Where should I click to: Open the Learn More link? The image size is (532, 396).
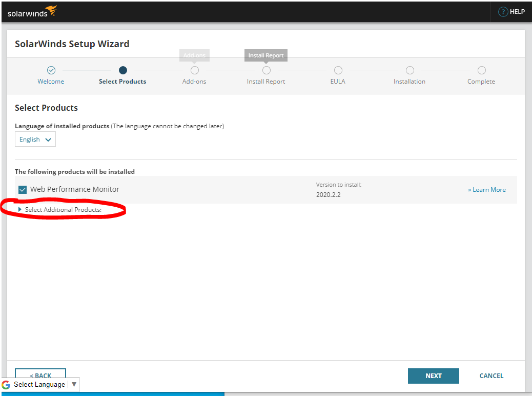pyautogui.click(x=487, y=190)
